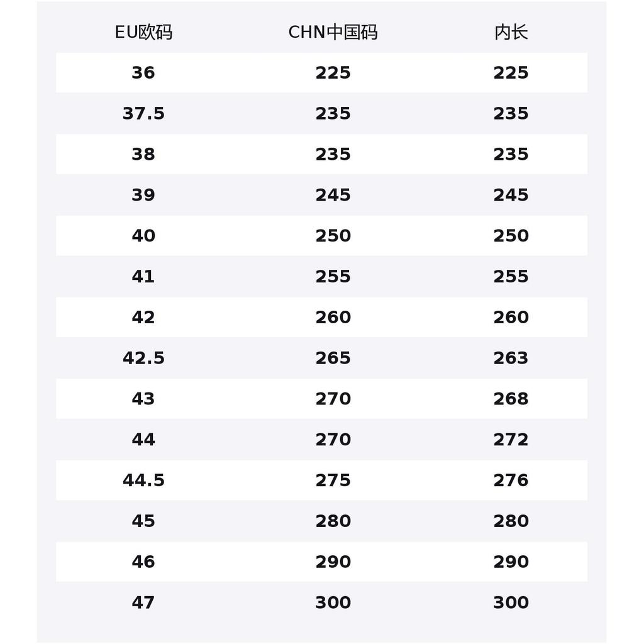Select CHN size 300 in middle column
644x644 pixels.
pyautogui.click(x=333, y=602)
